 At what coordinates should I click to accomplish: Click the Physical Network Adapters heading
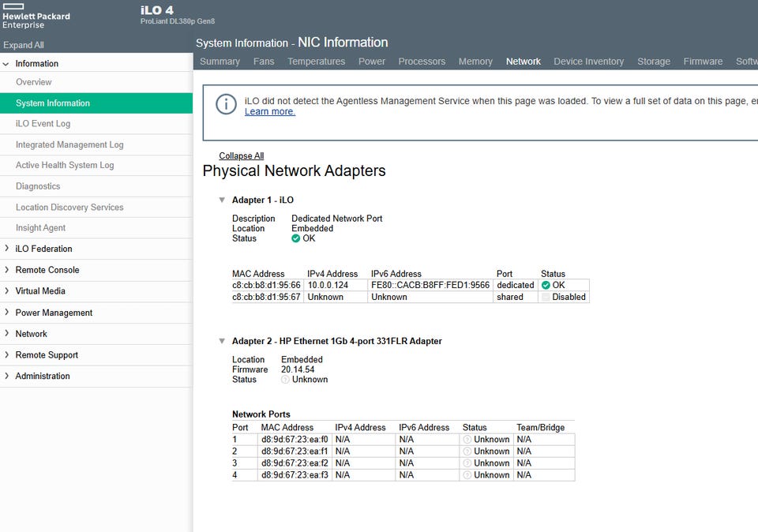tap(294, 170)
